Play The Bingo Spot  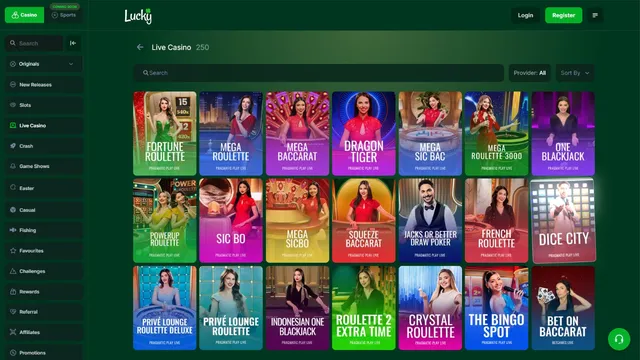[496, 308]
